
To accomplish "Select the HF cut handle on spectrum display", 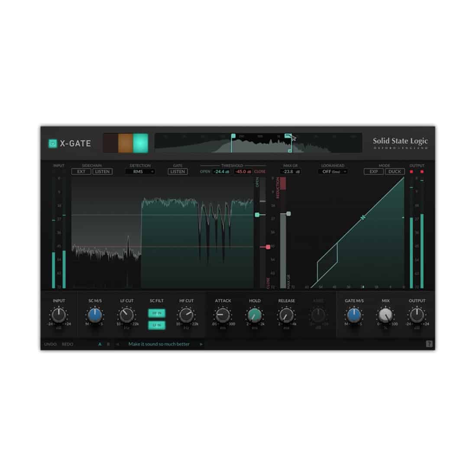I will click(288, 136).
